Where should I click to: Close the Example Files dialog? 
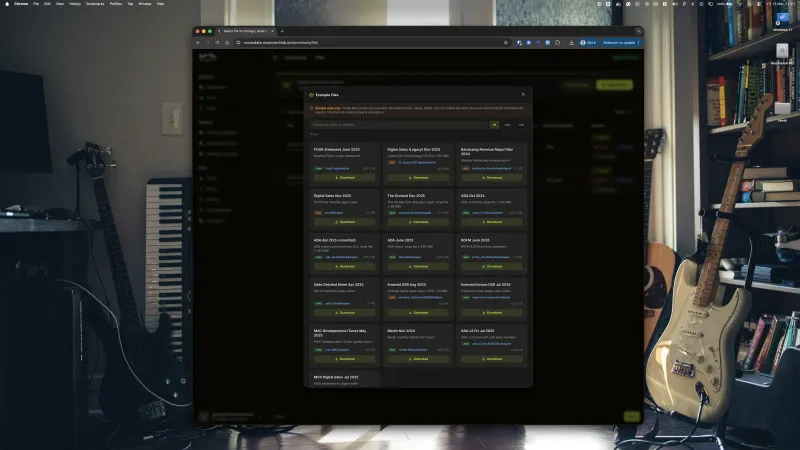point(524,95)
